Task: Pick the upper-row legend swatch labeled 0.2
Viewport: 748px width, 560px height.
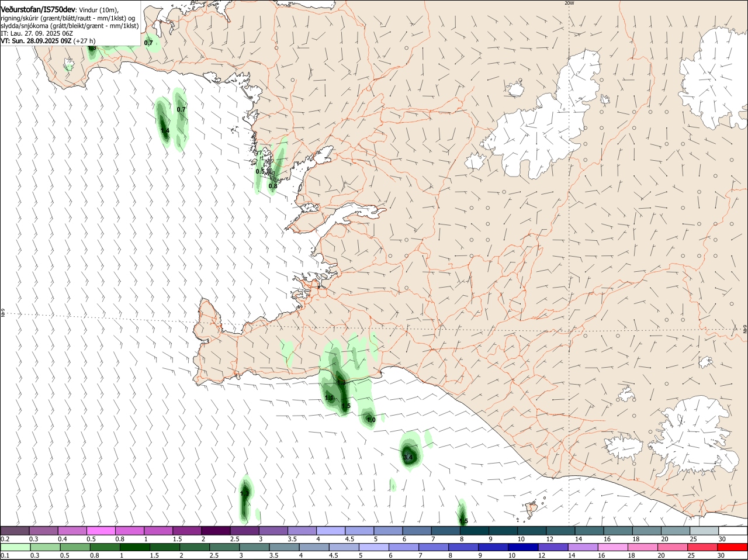Action: [x=15, y=530]
